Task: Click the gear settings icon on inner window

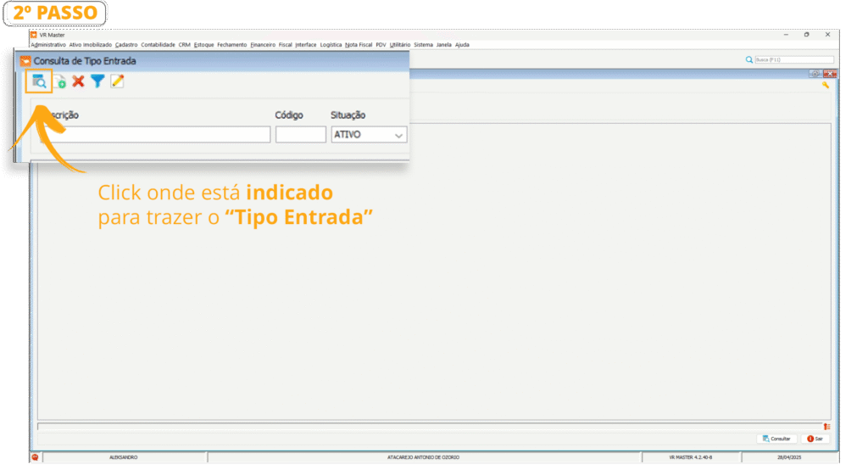Action: [815, 74]
